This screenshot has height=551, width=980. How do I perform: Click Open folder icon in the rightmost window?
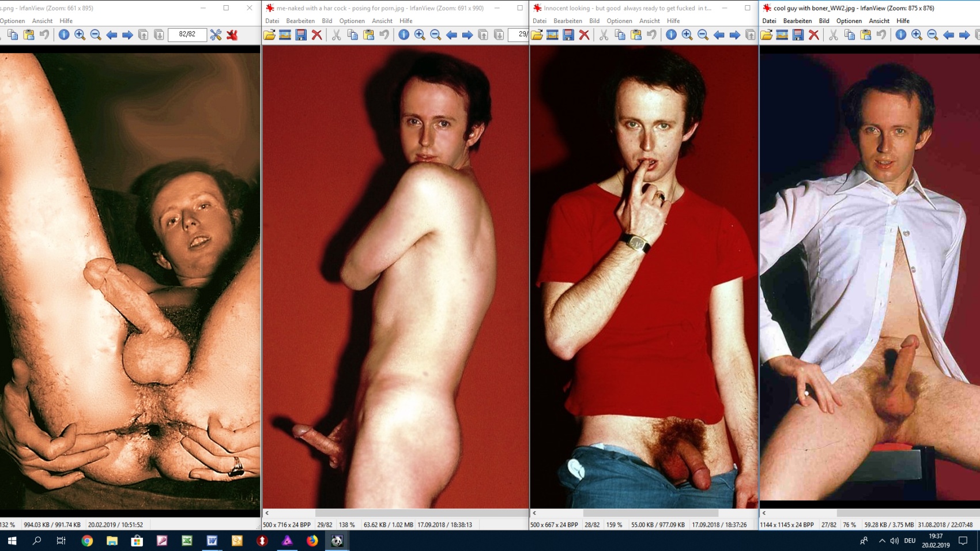[766, 35]
